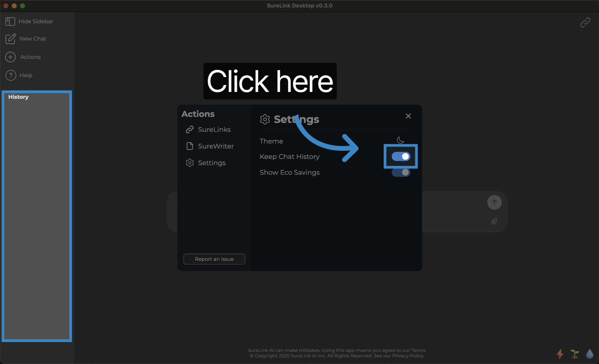Click the paperclip attachment icon
The width and height of the screenshot is (599, 364).
pyautogui.click(x=494, y=221)
